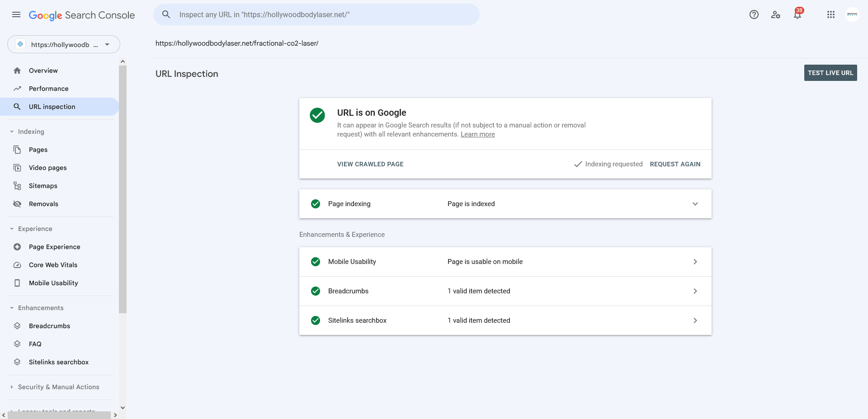Open the Mobile Usability result row
This screenshot has width=868, height=419.
pos(505,262)
